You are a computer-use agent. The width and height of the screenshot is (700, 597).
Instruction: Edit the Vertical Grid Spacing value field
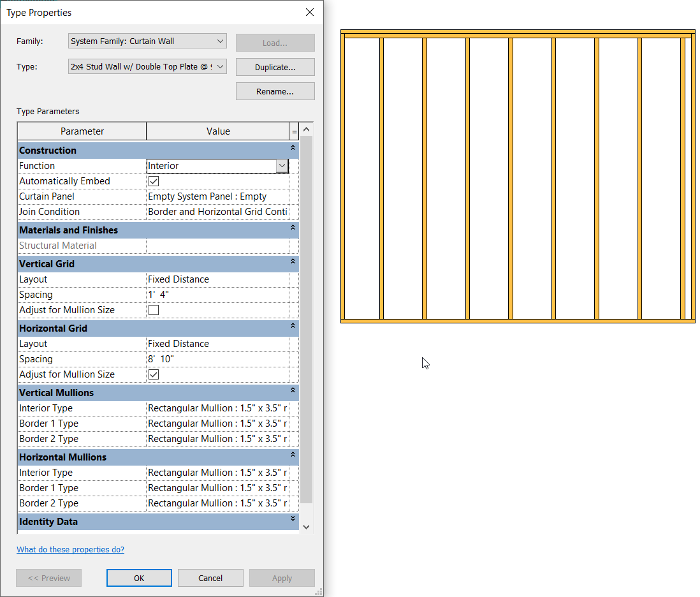click(x=217, y=294)
